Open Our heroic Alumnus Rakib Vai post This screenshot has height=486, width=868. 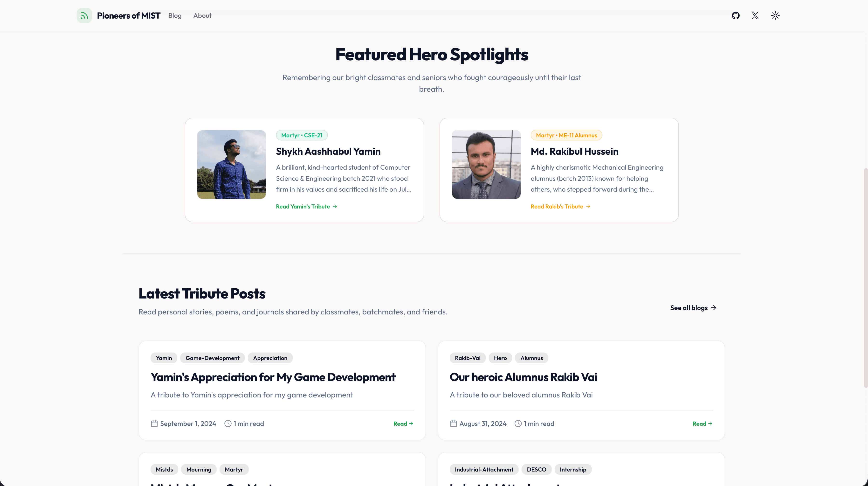click(x=523, y=377)
